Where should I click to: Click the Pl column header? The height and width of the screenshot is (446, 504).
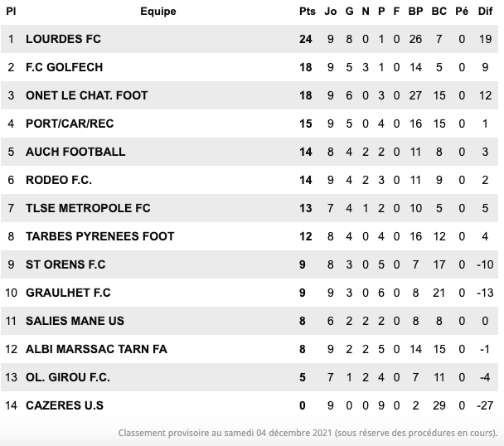point(12,12)
